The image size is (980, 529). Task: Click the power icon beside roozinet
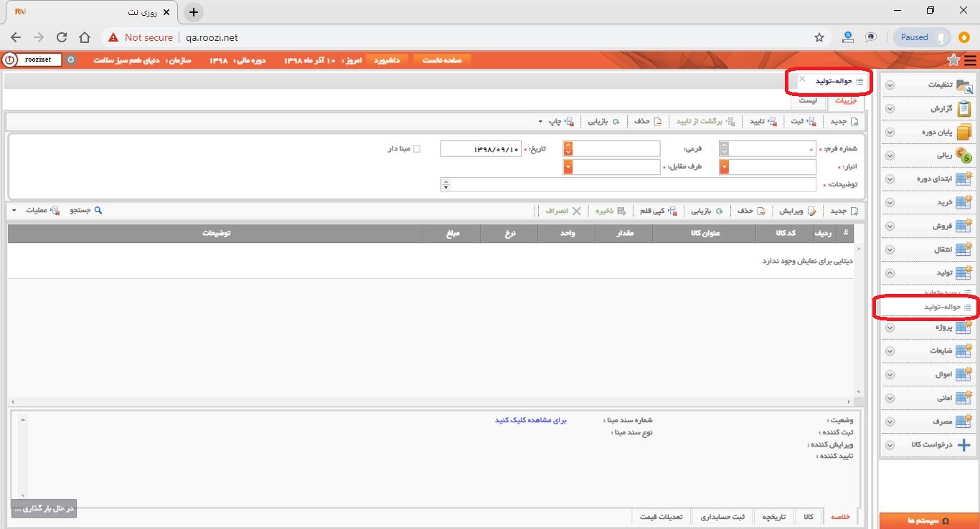point(9,60)
